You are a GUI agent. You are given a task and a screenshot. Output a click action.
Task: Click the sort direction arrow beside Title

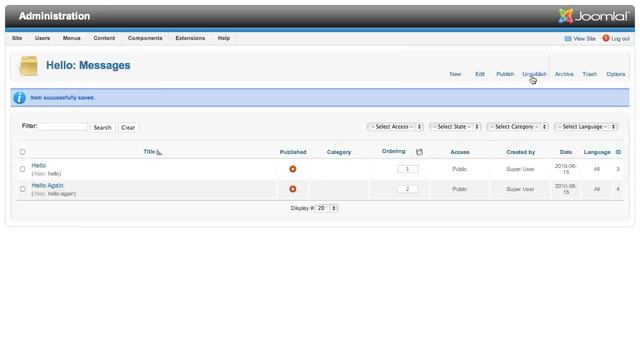159,152
